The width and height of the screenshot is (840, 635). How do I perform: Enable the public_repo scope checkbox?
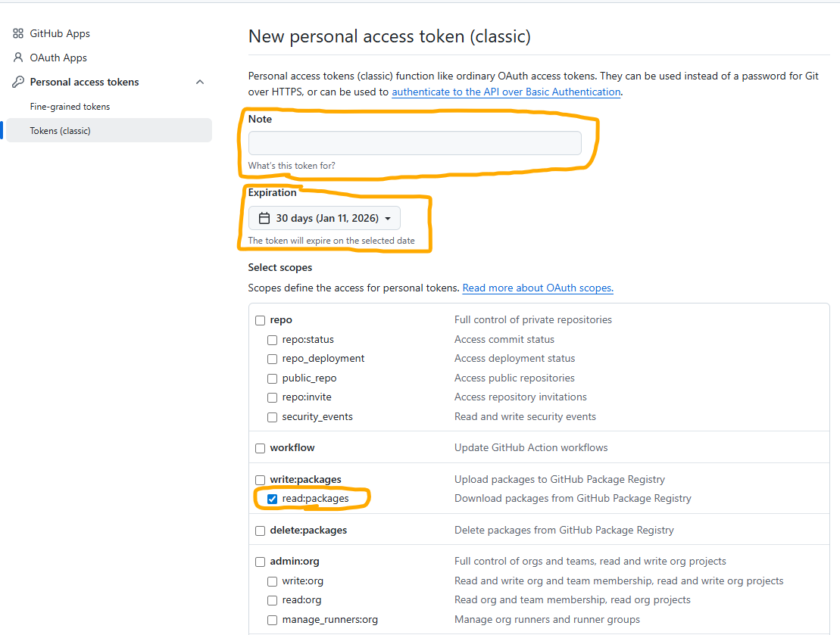point(273,378)
